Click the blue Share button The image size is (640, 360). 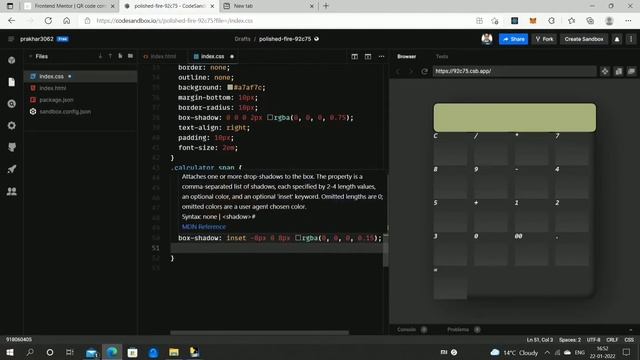(513, 39)
